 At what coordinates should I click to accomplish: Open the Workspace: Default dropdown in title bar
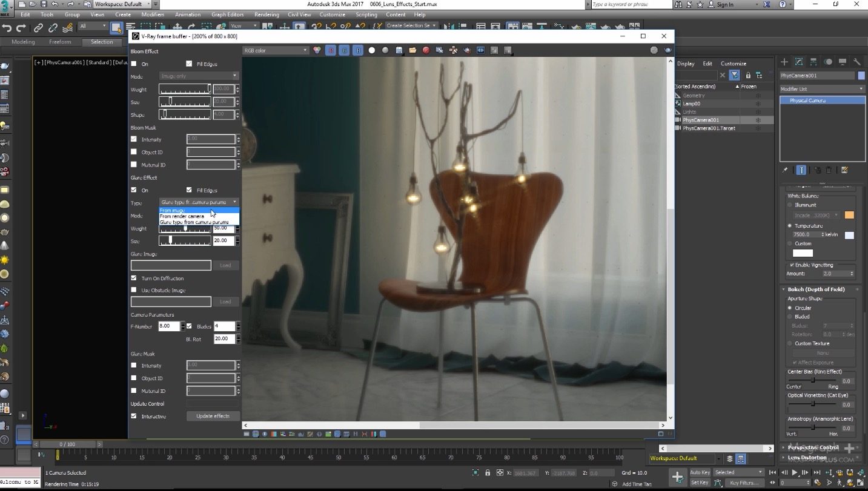tap(122, 4)
